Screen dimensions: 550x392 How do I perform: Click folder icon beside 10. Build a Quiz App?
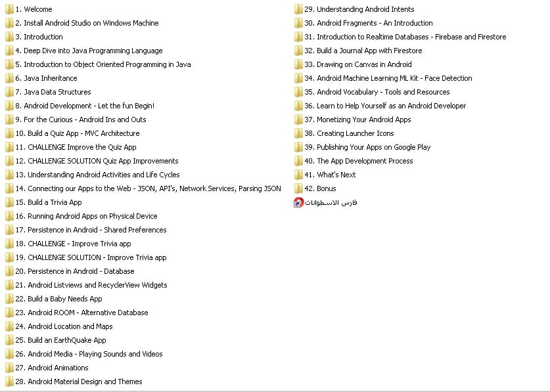point(9,133)
